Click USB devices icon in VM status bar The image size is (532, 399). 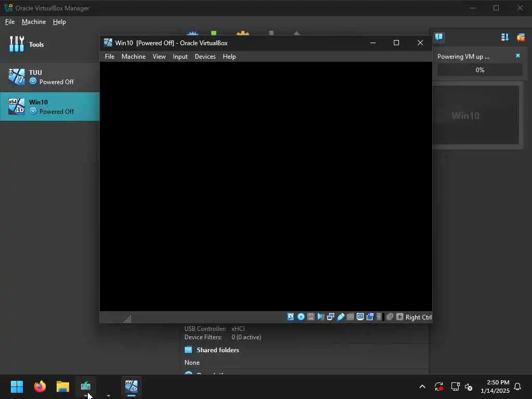tap(341, 317)
